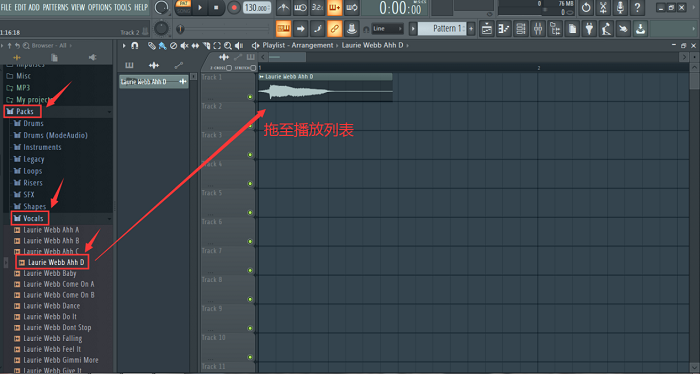Open the OPTIONS menu
The width and height of the screenshot is (700, 374).
(x=100, y=7)
